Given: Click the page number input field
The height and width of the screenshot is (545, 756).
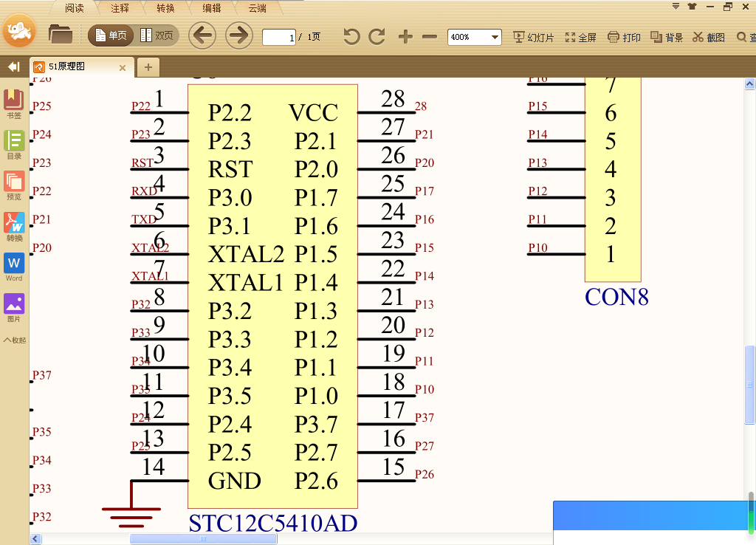Looking at the screenshot, I should [278, 37].
